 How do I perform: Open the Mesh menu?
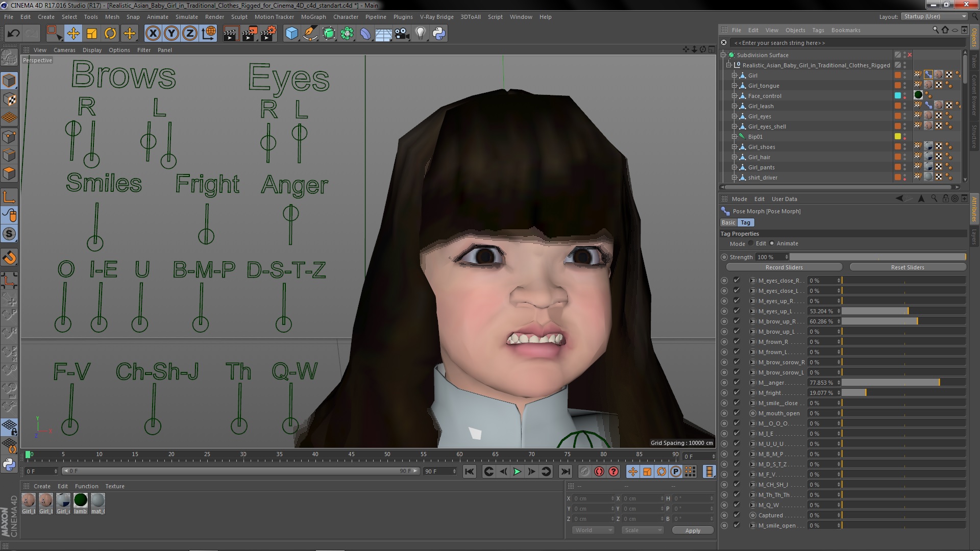(112, 17)
